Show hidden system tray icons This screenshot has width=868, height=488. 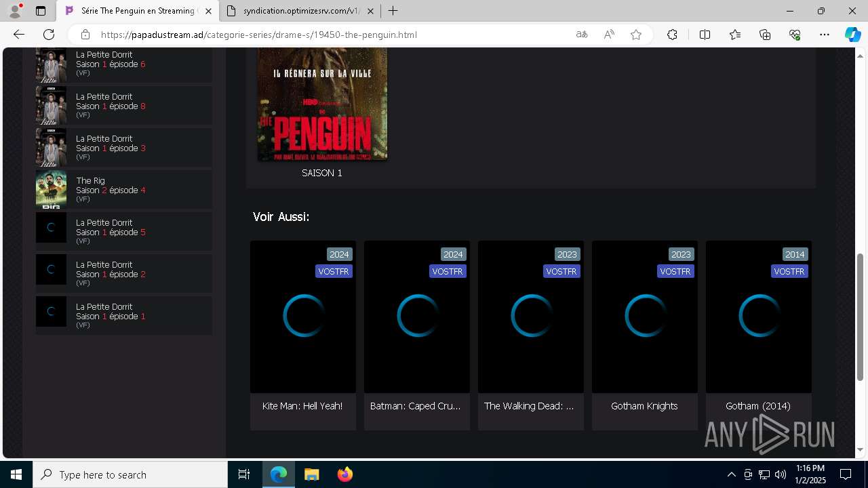[731, 474]
